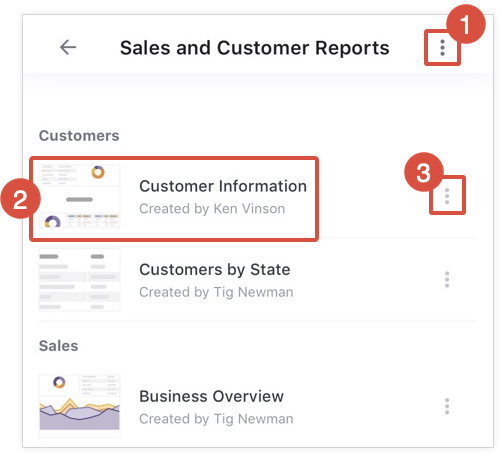
Task: Open the Customers by State three-dot menu
Action: [447, 279]
